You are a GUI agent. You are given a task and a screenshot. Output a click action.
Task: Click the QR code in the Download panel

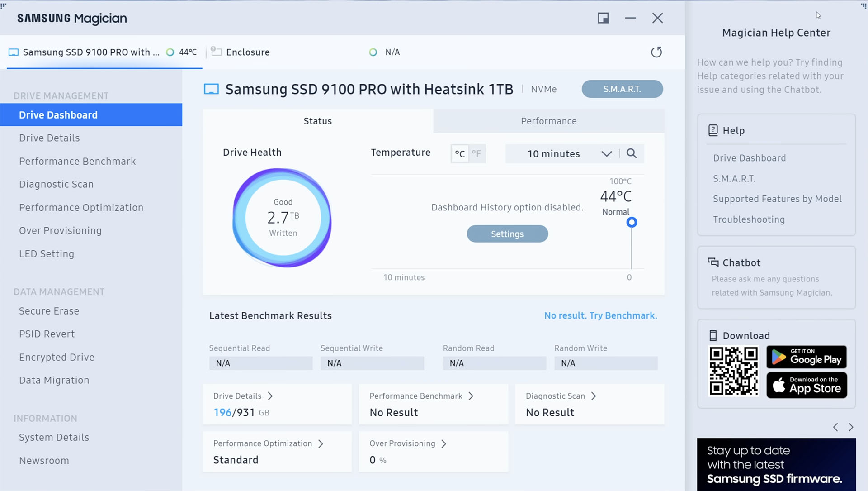point(733,371)
